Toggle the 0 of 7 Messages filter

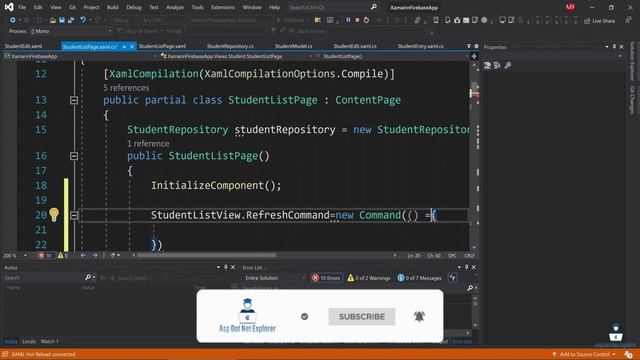[420, 278]
